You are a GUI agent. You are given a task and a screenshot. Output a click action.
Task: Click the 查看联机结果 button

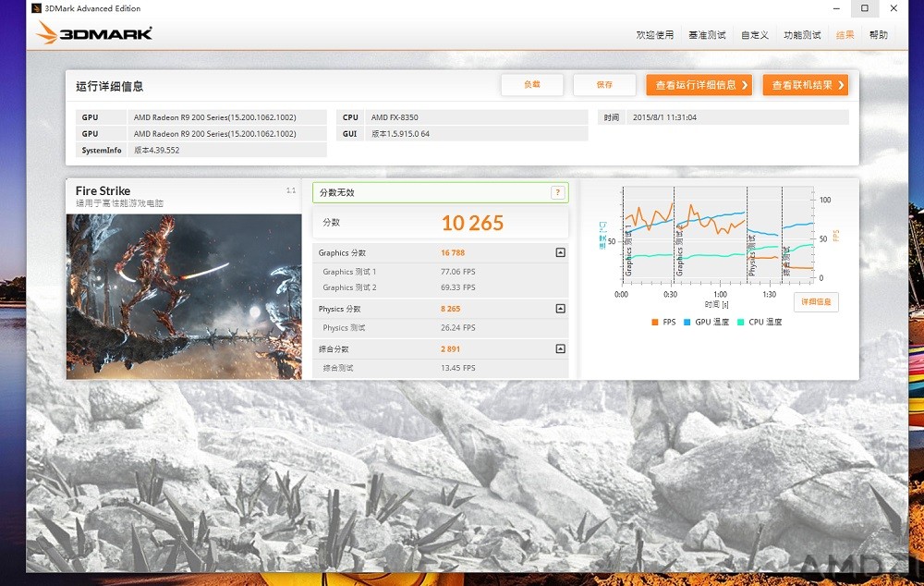click(x=806, y=85)
